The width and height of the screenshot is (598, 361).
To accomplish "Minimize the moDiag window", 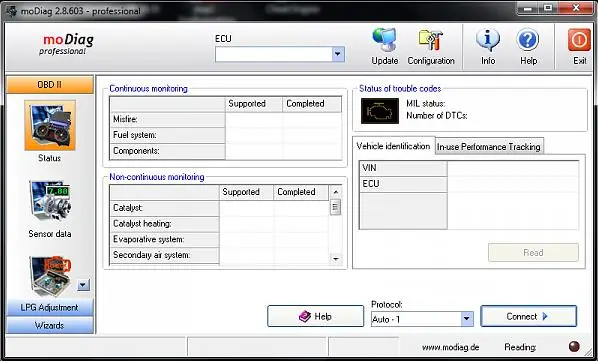I will [528, 8].
